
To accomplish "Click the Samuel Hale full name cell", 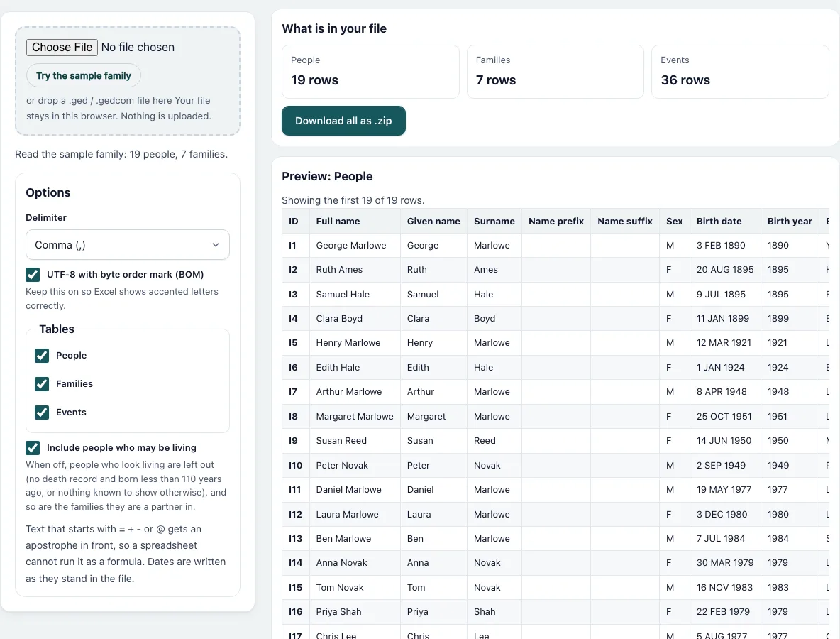I will click(355, 295).
